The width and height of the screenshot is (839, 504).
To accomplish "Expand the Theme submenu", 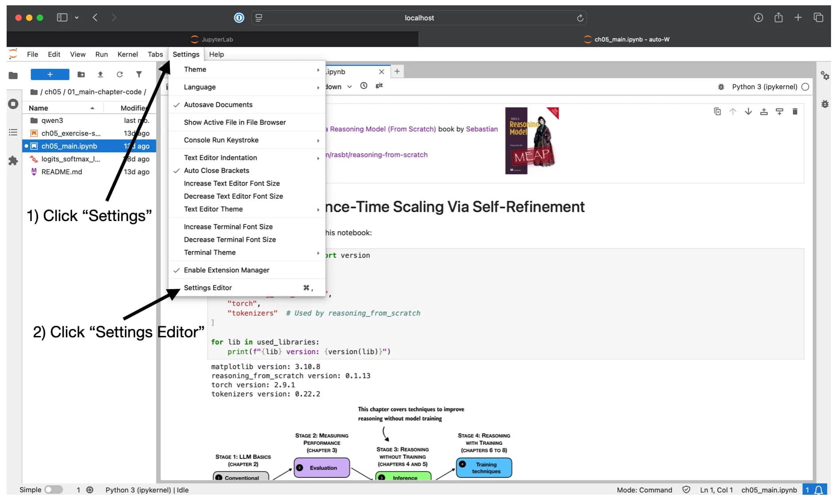I will (247, 69).
